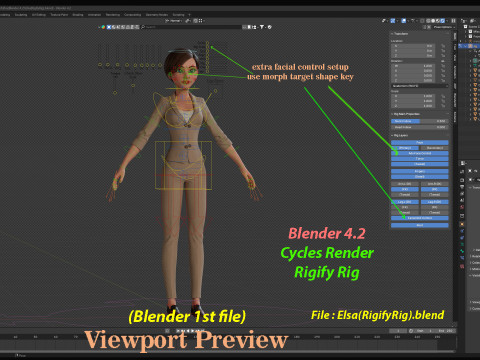The width and height of the screenshot is (480, 360).
Task: Open the overlays options dropdown arrow
Action: [x=408, y=21]
